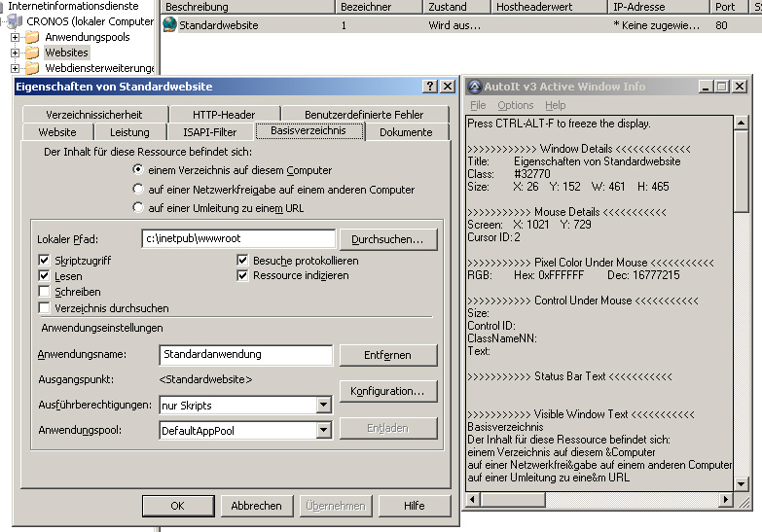Select the Anwendungspools folder icon
Screen dimensions: 762x532
(32, 37)
